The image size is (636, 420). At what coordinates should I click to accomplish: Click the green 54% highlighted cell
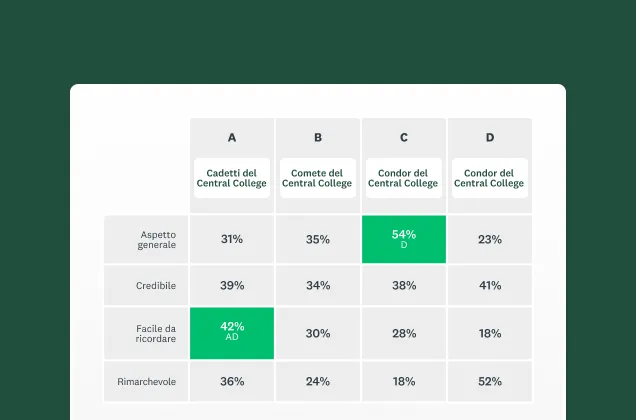(403, 239)
